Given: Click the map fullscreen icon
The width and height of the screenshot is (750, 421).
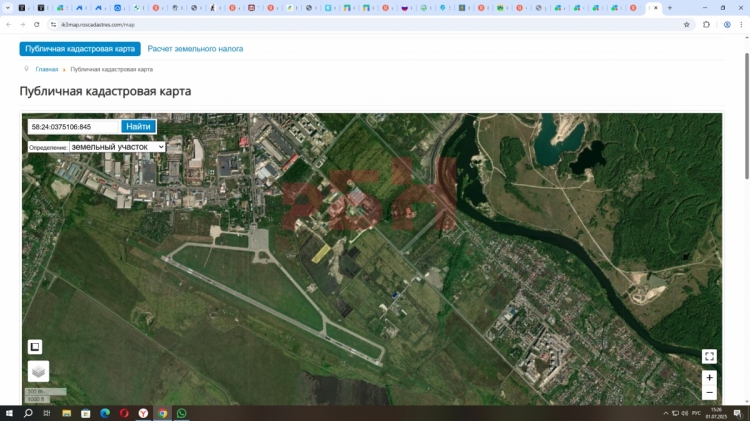Looking at the screenshot, I should click(x=709, y=357).
